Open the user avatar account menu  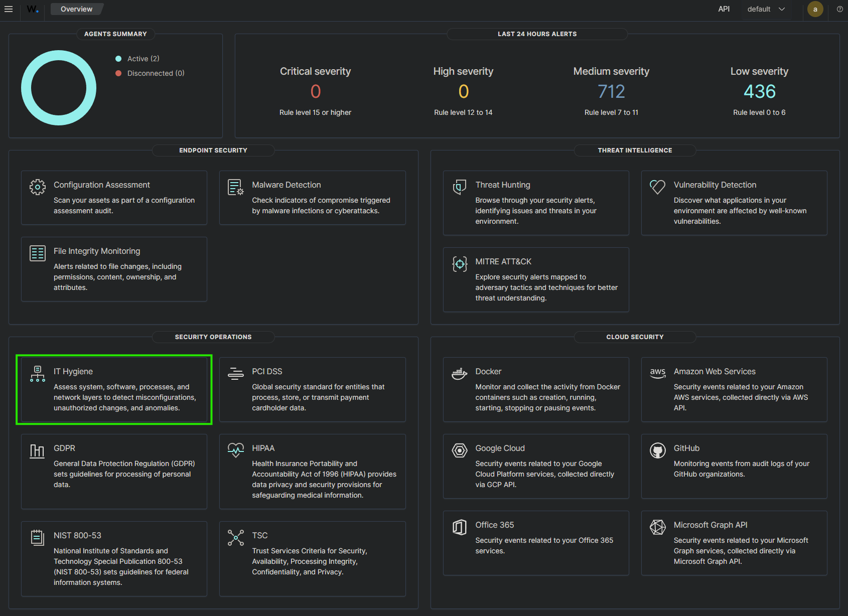click(x=815, y=9)
